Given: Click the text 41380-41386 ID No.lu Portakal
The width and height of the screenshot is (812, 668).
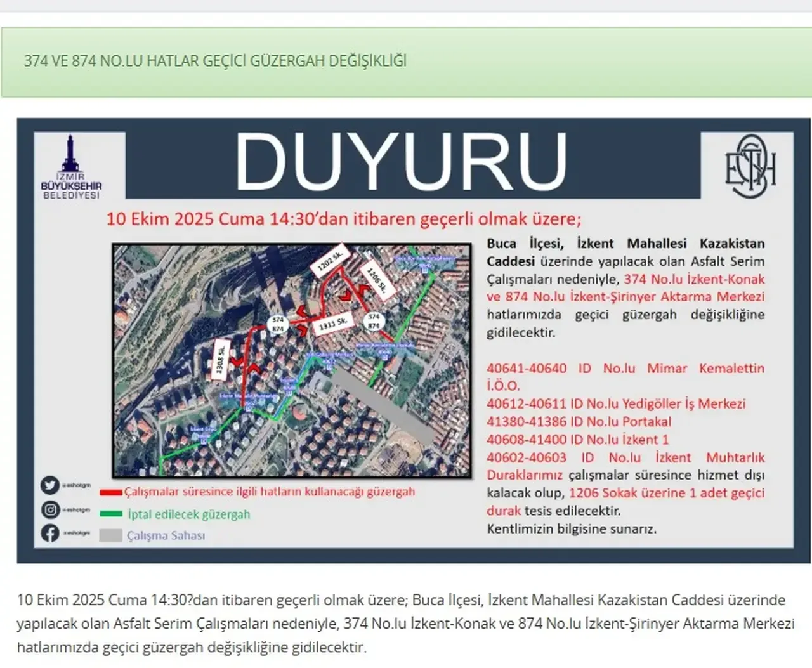Looking at the screenshot, I should 579,422.
